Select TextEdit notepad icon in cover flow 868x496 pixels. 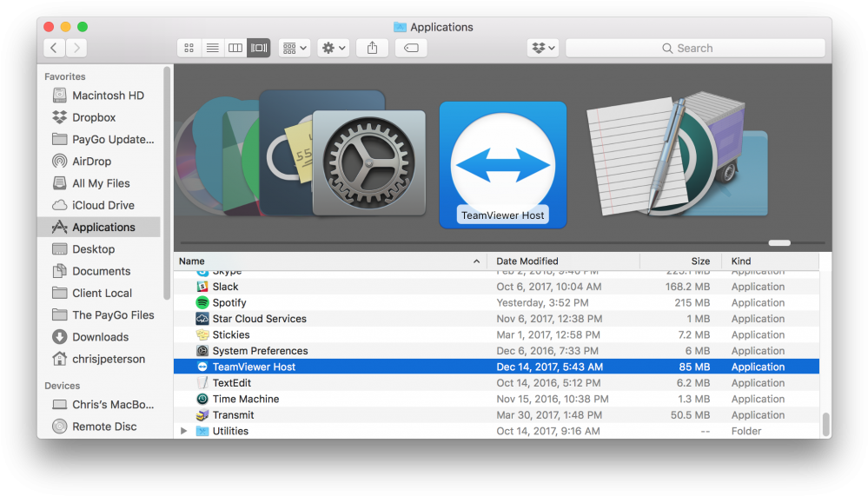coord(637,155)
